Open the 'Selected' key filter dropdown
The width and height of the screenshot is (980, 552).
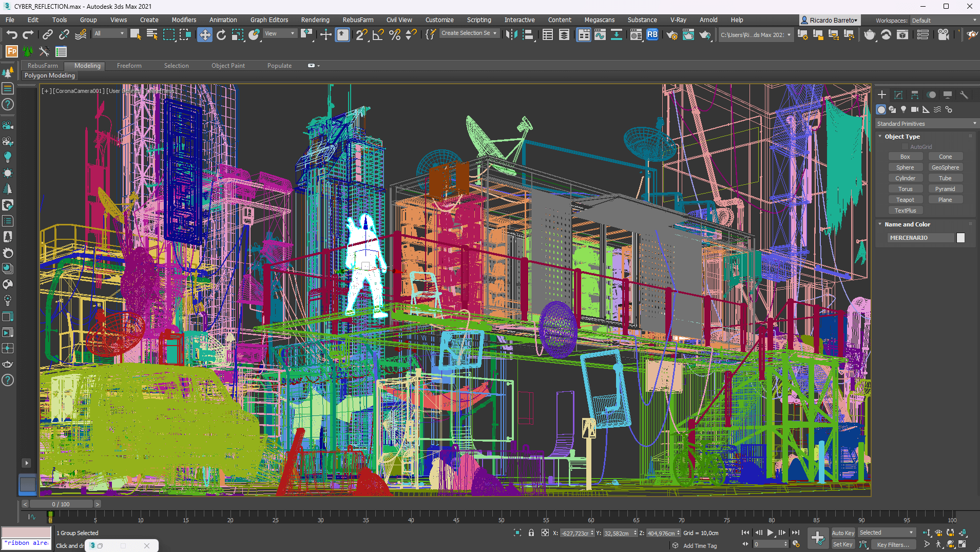pos(887,533)
